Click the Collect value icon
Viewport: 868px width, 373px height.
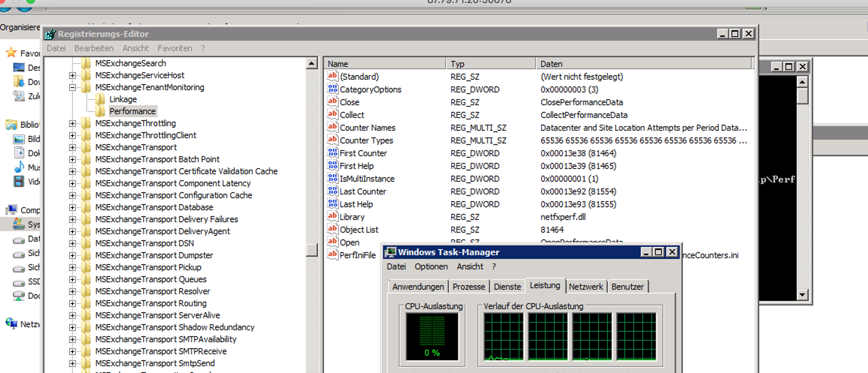[332, 114]
